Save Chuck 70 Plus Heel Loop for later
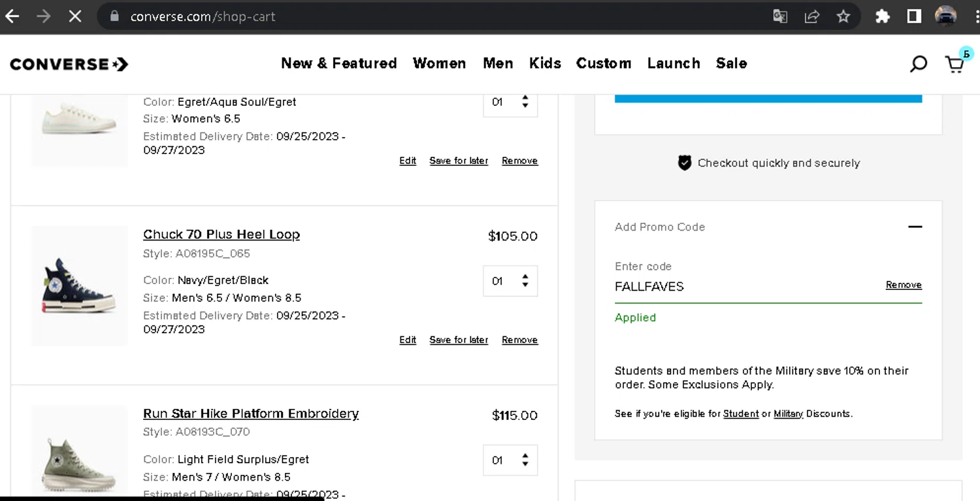 (x=459, y=340)
